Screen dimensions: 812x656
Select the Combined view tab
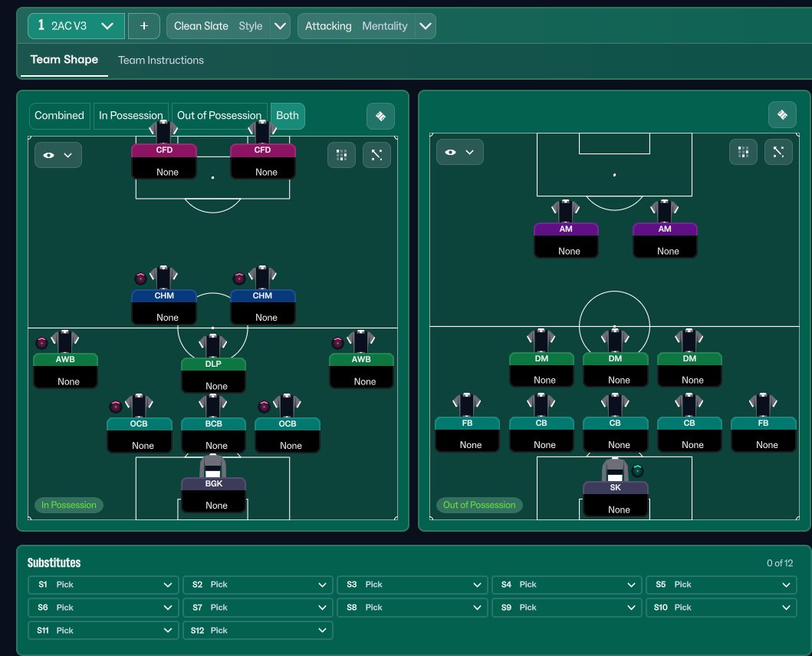pyautogui.click(x=60, y=116)
